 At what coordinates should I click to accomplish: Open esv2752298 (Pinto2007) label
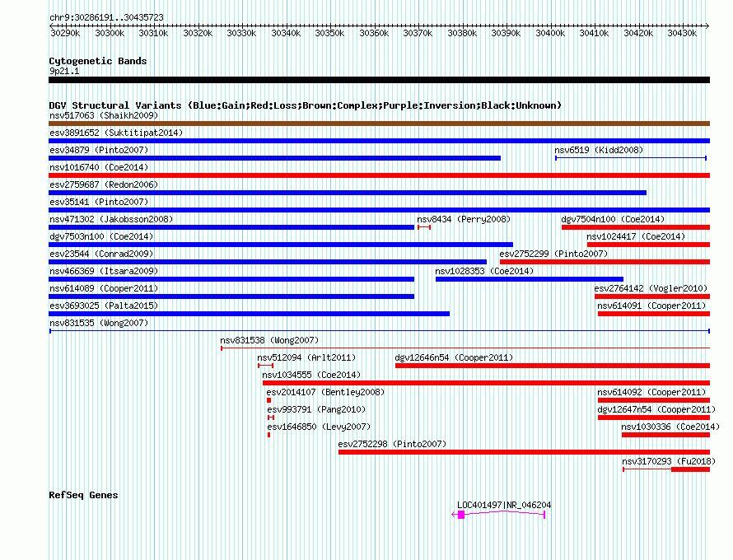pyautogui.click(x=392, y=444)
